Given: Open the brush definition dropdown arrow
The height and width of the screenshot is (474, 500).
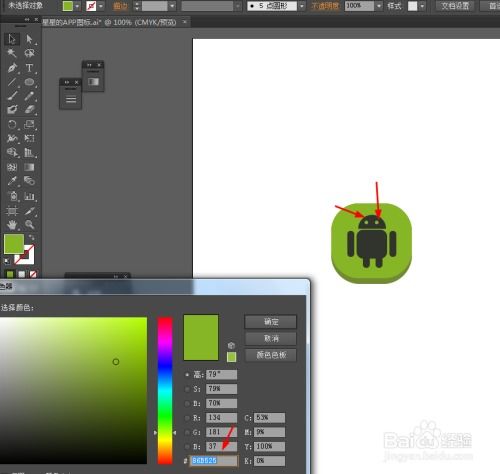Looking at the screenshot, I should tap(301, 6).
